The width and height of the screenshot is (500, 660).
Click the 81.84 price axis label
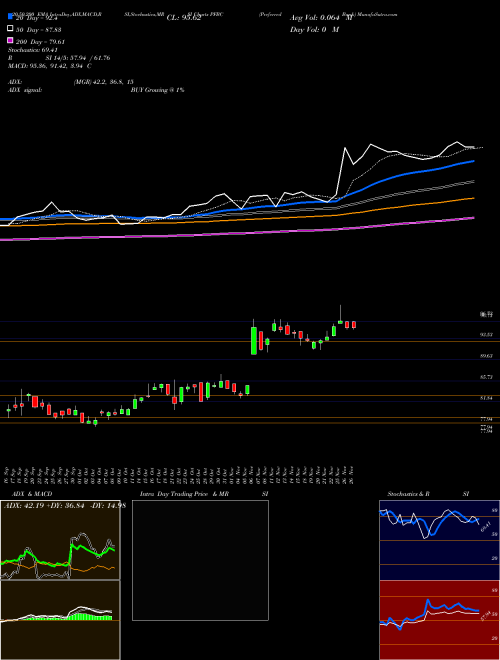tap(486, 398)
